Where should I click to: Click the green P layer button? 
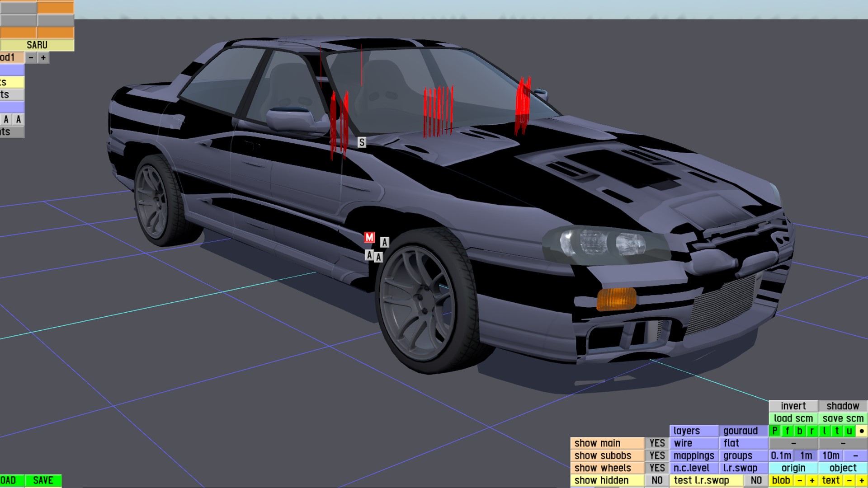pos(775,431)
